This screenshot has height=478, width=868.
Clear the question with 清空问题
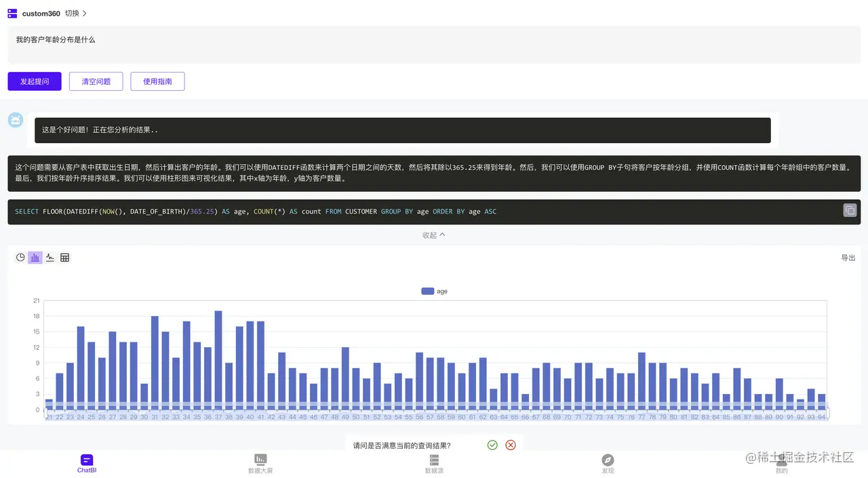pos(96,81)
